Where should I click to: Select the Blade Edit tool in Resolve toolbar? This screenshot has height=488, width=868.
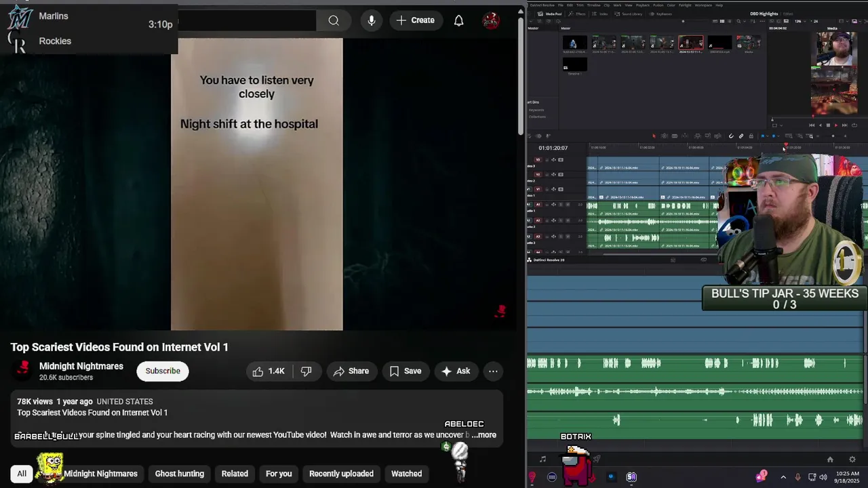coord(675,136)
